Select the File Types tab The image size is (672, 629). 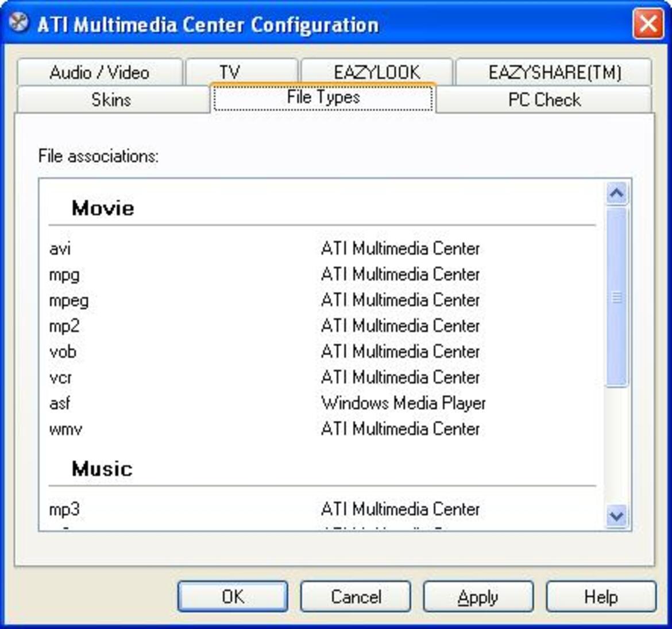tap(323, 98)
